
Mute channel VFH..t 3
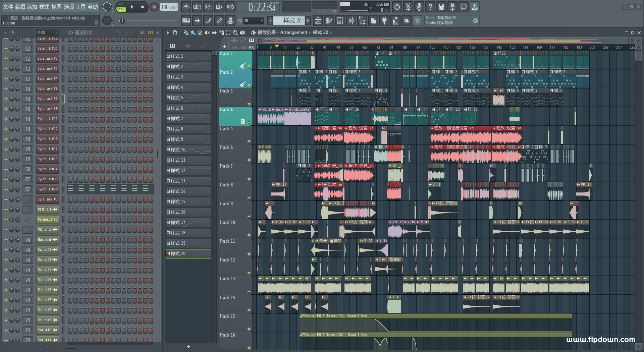(x=6, y=210)
